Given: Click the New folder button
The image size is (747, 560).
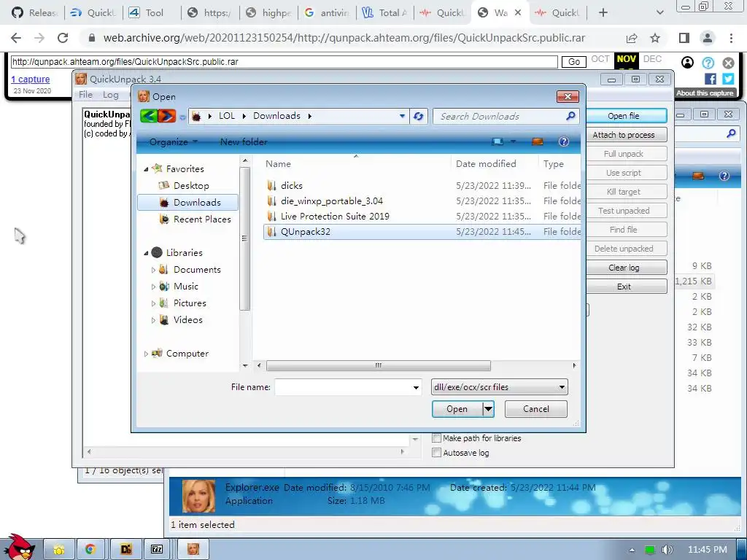Looking at the screenshot, I should click(244, 142).
